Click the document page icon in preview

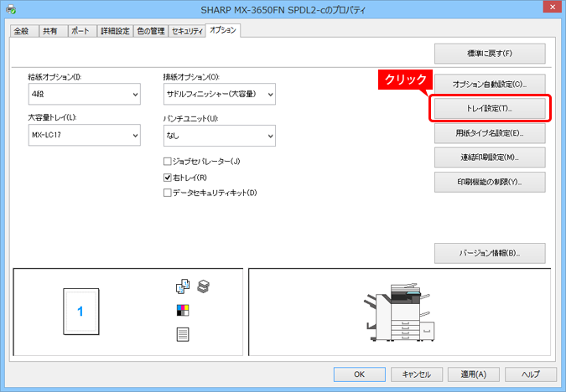point(183,334)
